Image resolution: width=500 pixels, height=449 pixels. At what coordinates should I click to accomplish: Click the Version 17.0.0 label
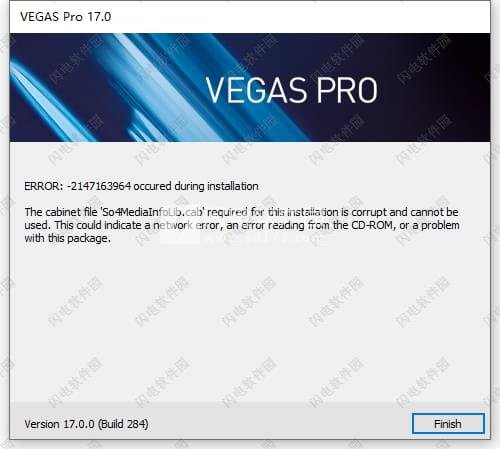tap(59, 424)
